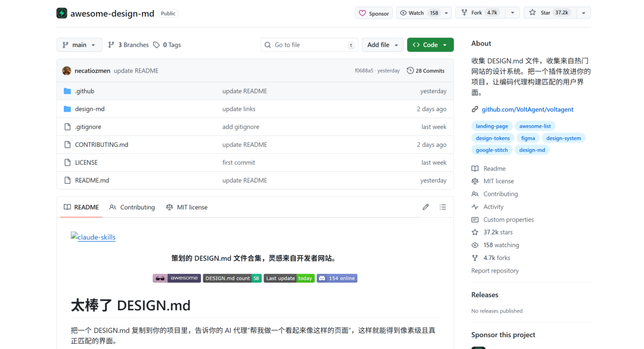Image resolution: width=644 pixels, height=349 pixels.
Task: Select the landing-page topic tag
Action: 491,126
